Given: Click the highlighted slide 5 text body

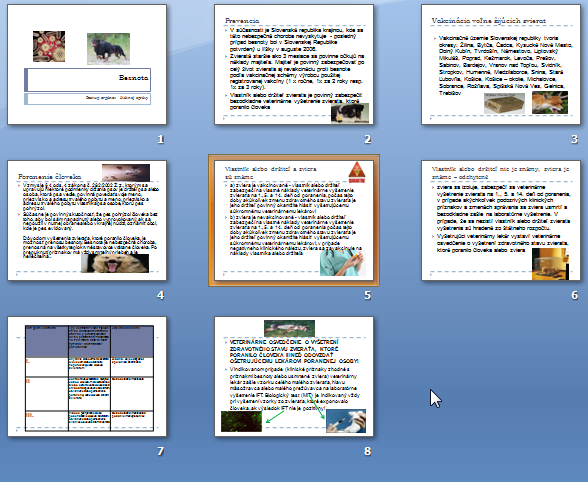Looking at the screenshot, I should [291, 220].
